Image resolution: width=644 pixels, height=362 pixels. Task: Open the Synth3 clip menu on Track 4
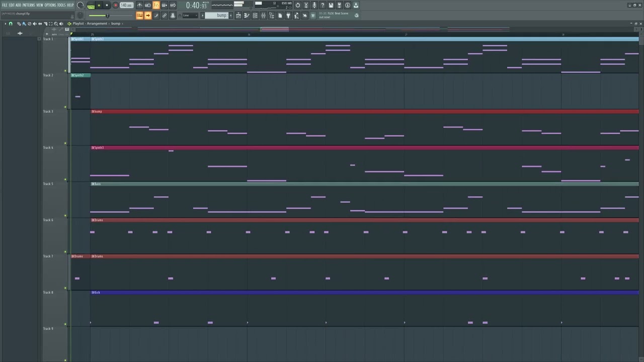coord(93,148)
